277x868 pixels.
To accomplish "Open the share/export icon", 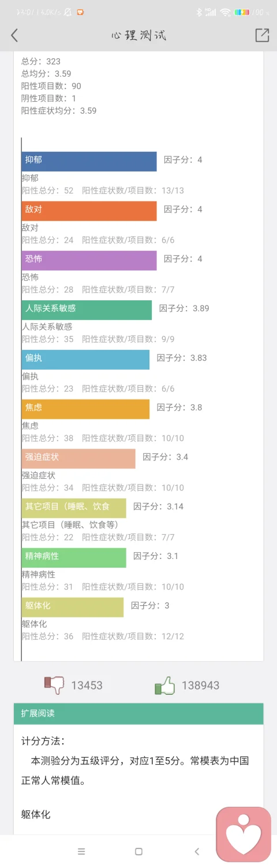I will (262, 35).
